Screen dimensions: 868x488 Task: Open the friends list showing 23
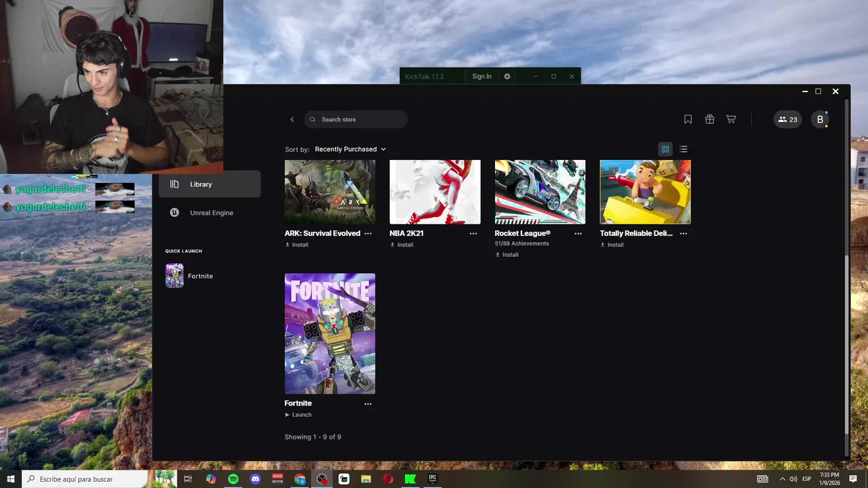click(788, 119)
